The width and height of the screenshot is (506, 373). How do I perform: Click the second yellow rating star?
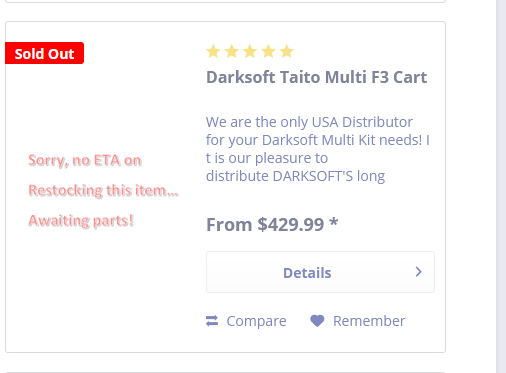(231, 52)
